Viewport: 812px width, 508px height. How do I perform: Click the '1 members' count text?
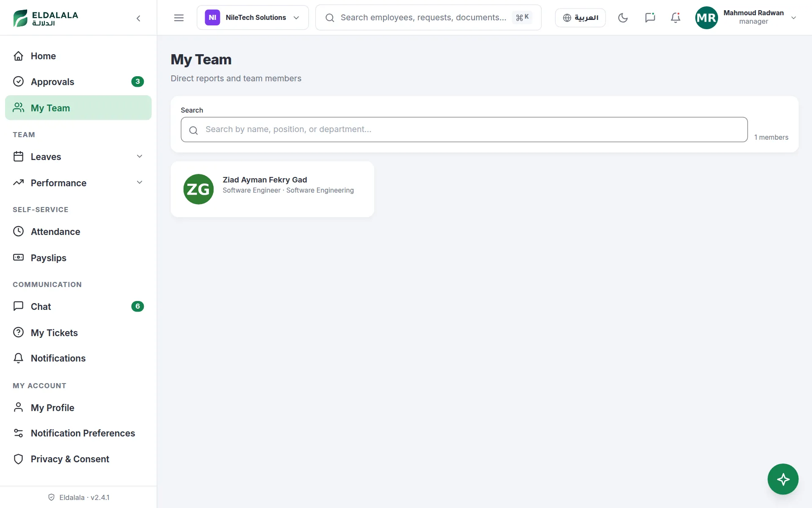[771, 137]
